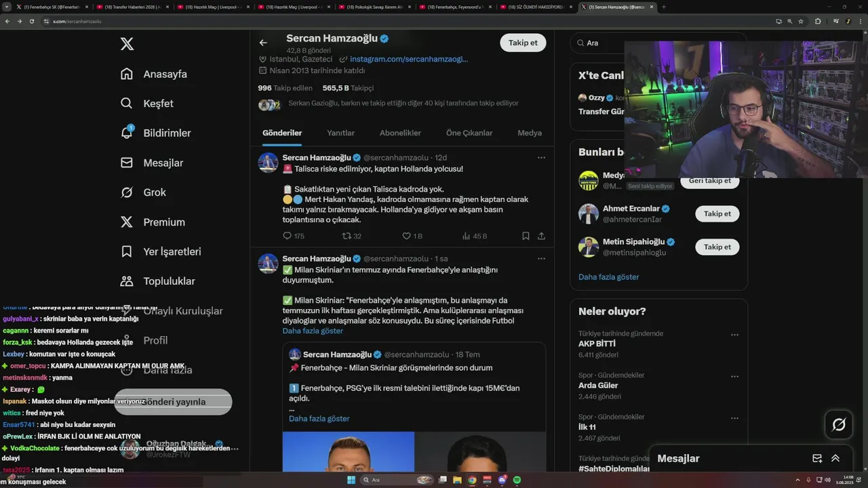868x488 pixels.
Task: Click 'Daha fazla göster' under suggestions
Action: point(608,277)
